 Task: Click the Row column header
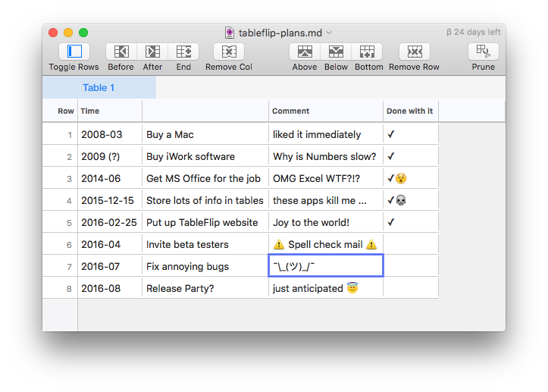(60, 111)
